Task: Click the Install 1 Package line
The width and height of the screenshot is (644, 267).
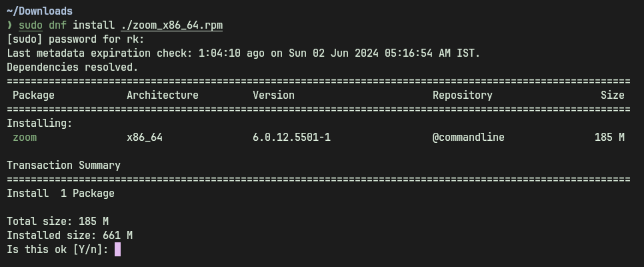Action: click(x=61, y=194)
